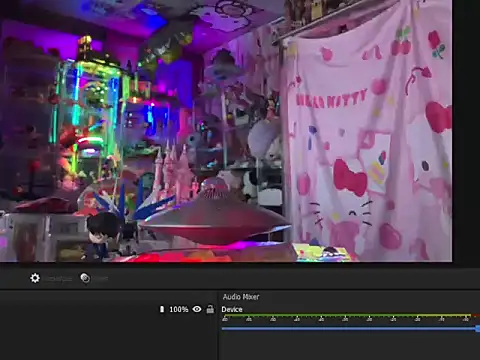Select the Device audio source label
Viewport: 480px width, 360px height.
[x=232, y=309]
